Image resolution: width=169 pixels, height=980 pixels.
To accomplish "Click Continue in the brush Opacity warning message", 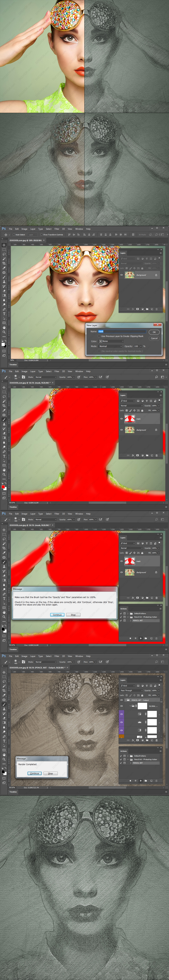I will pyautogui.click(x=57, y=615).
